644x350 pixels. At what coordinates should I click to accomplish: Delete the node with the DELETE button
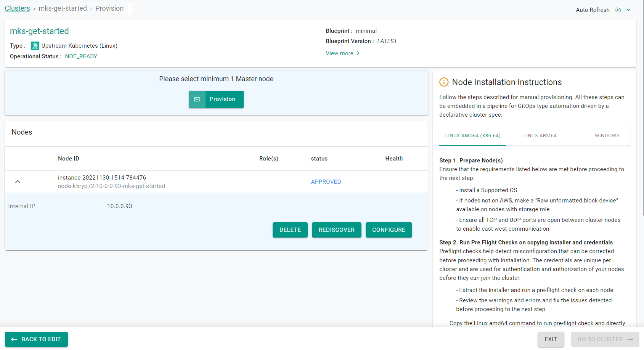tap(290, 230)
